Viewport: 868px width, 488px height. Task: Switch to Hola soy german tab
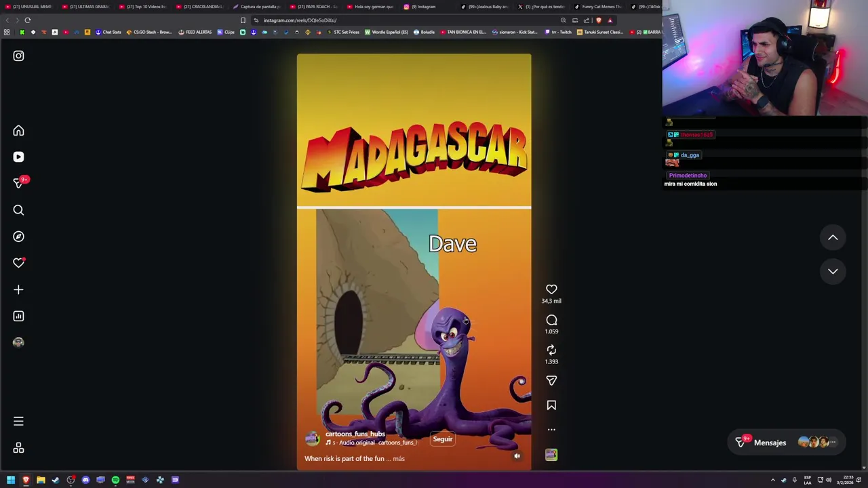tap(370, 7)
